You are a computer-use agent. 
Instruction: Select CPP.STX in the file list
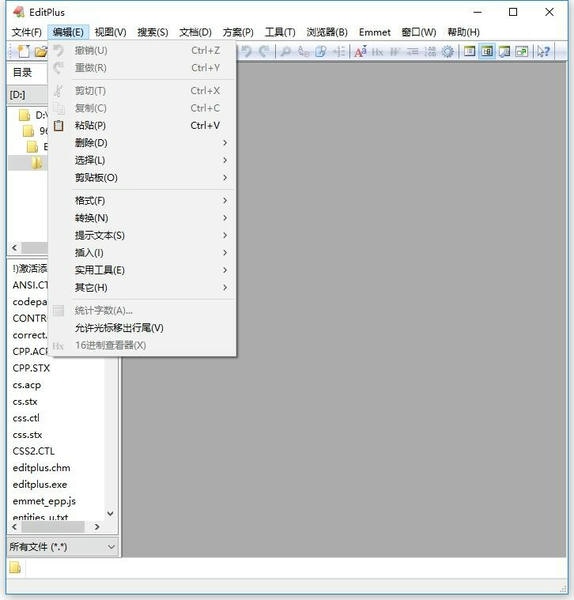pyautogui.click(x=31, y=368)
